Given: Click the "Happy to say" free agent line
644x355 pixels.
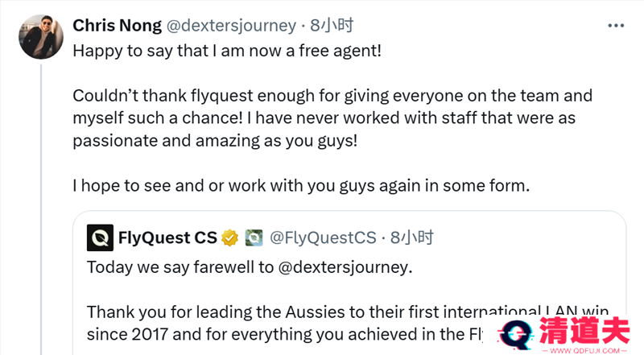Looking at the screenshot, I should pos(227,50).
